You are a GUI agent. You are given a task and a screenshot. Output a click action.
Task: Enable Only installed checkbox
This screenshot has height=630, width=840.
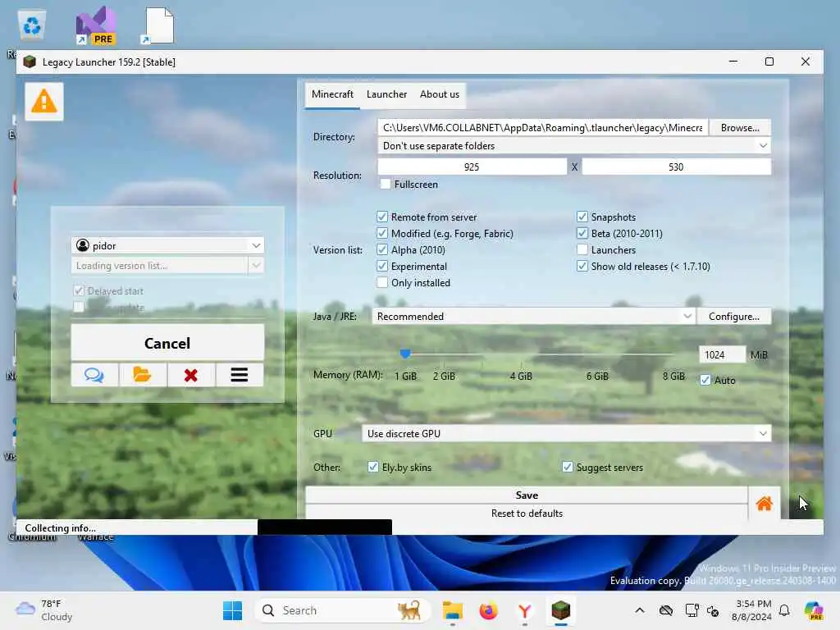point(382,283)
